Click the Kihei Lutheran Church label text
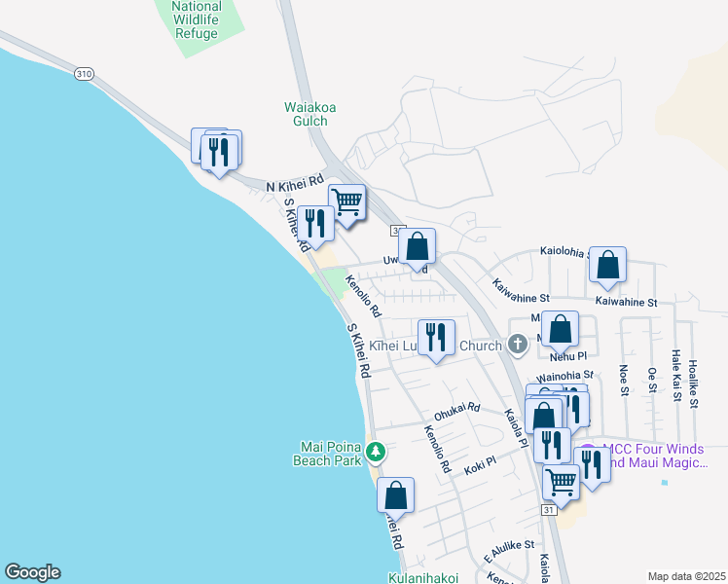The image size is (728, 584). tap(435, 346)
